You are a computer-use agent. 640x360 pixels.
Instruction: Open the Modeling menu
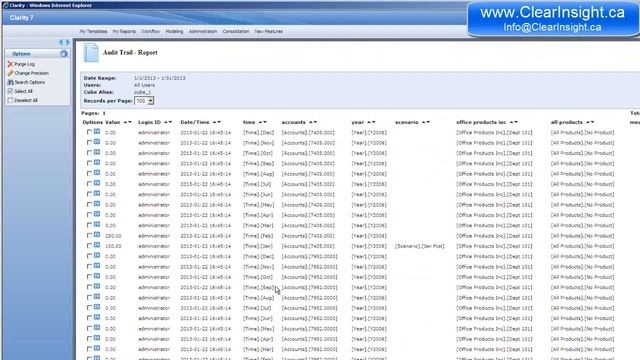point(174,31)
